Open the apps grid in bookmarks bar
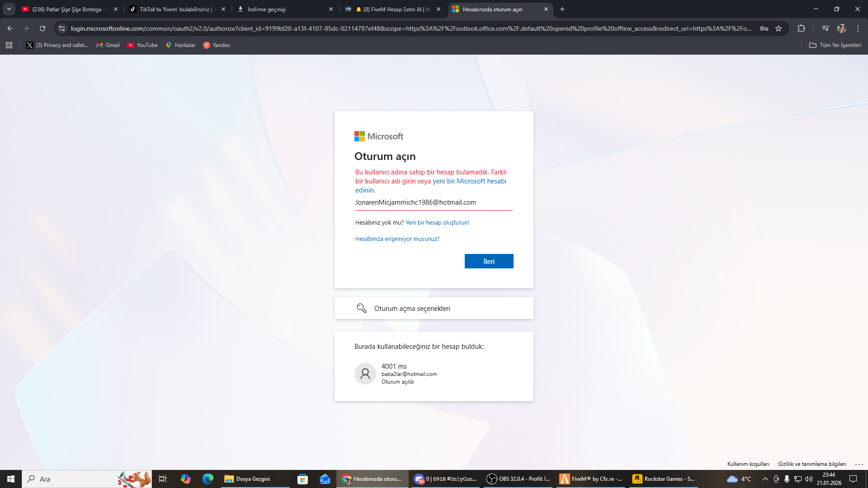Screen dimensions: 868x488 (9, 45)
